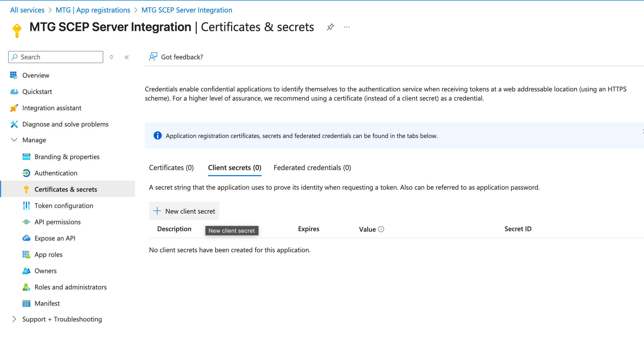Screen dimensions: 644x363
Task: Open the more options ellipsis menu
Action: [346, 27]
